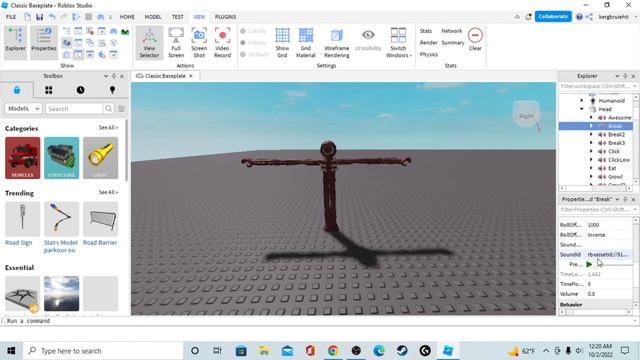Click the Clear stats button
The image size is (640, 360).
(475, 39)
